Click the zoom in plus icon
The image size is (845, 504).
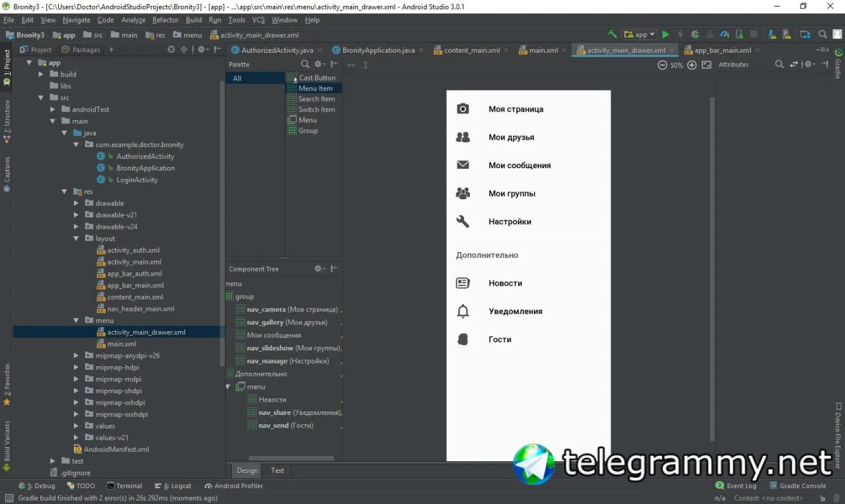[x=692, y=65]
